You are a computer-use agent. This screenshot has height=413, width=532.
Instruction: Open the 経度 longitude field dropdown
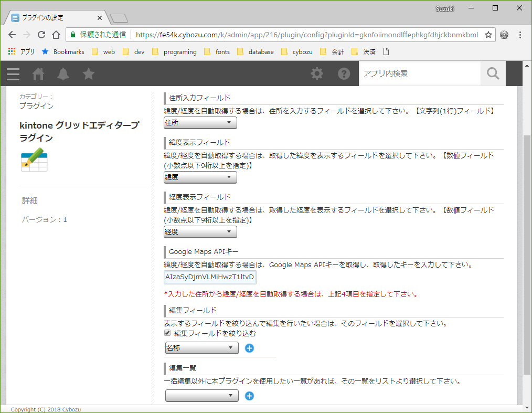click(200, 232)
